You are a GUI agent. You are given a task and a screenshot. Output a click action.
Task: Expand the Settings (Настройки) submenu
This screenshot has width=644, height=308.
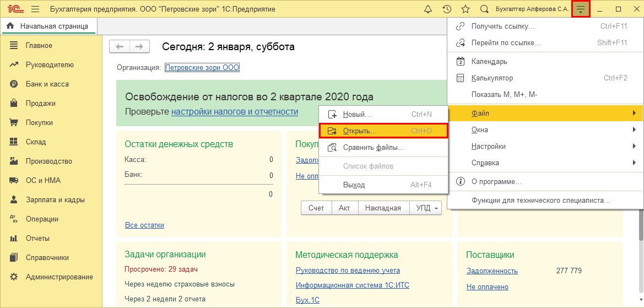[488, 147]
